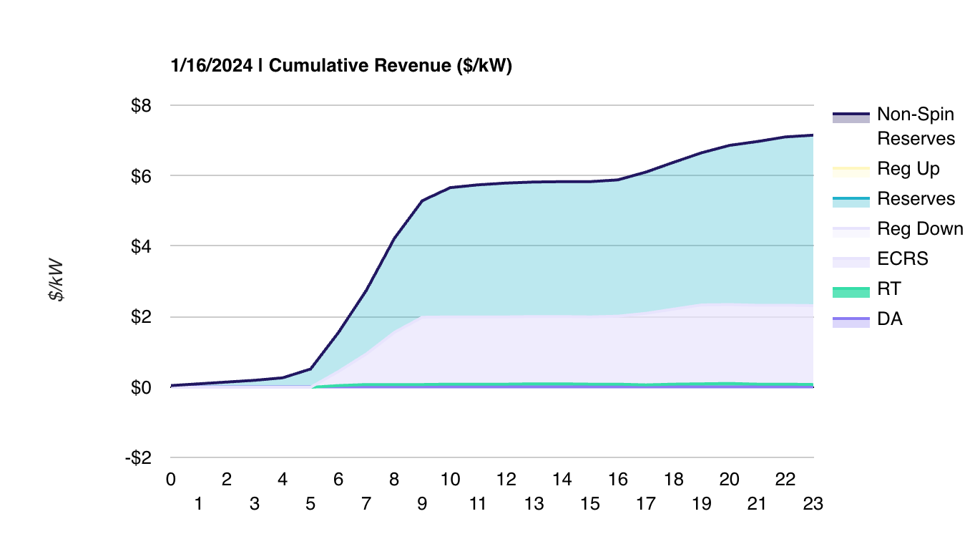Click the Reg Down legend swatch
The width and height of the screenshot is (980, 534).
coord(851,230)
